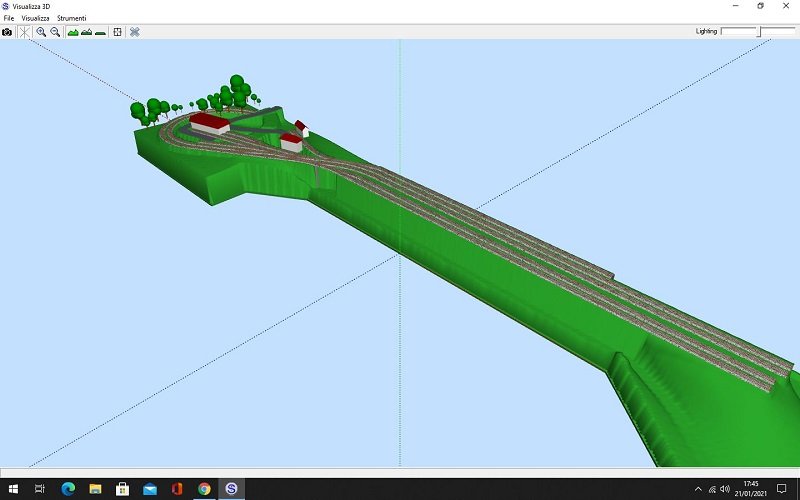Expand the hidden system tray icons
This screenshot has height=500, width=800.
tap(698, 489)
